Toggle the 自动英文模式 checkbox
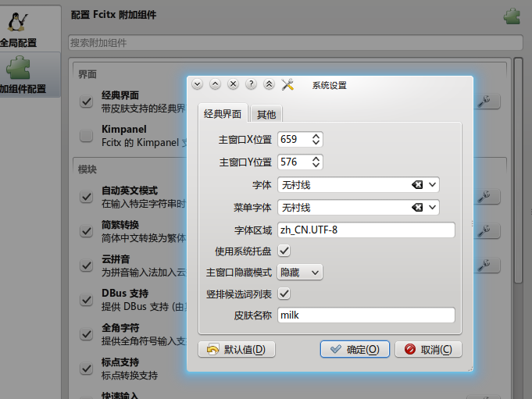 pos(86,197)
